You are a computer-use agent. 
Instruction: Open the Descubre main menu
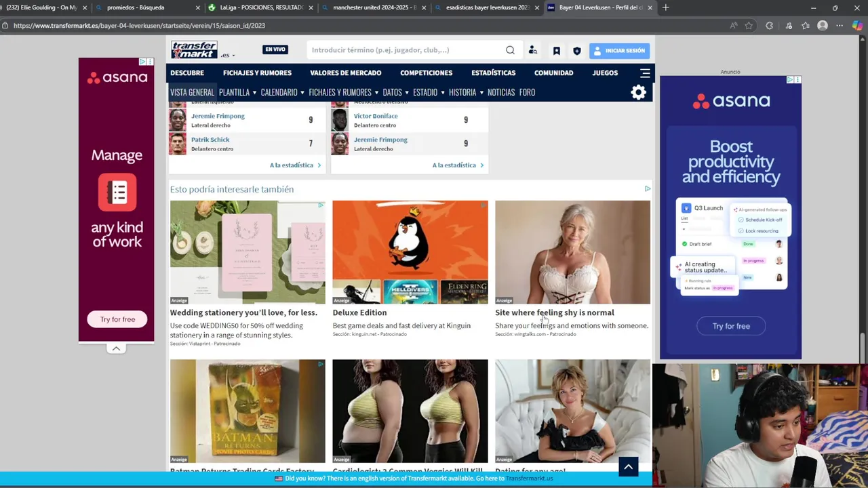point(187,73)
